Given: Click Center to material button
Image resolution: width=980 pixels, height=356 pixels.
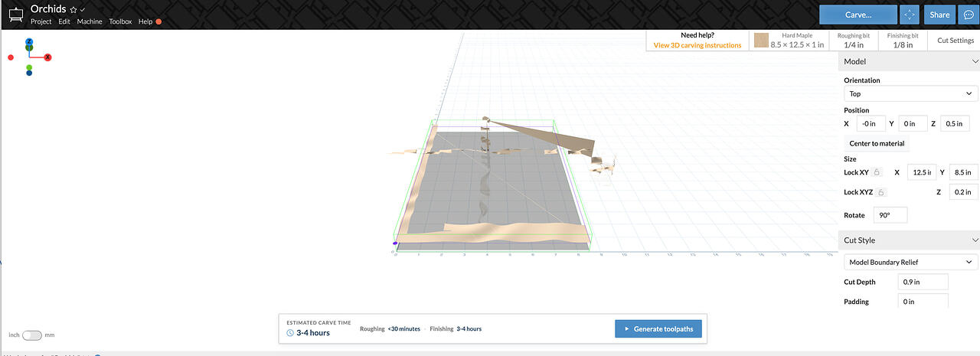Looking at the screenshot, I should click(x=877, y=143).
